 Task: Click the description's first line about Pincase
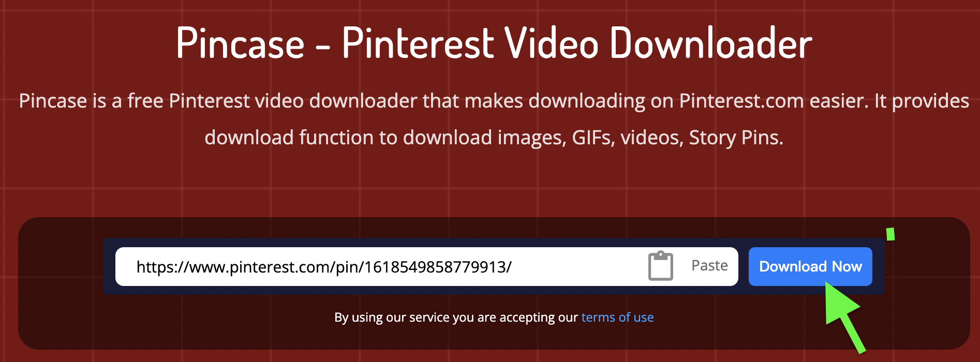(x=494, y=101)
